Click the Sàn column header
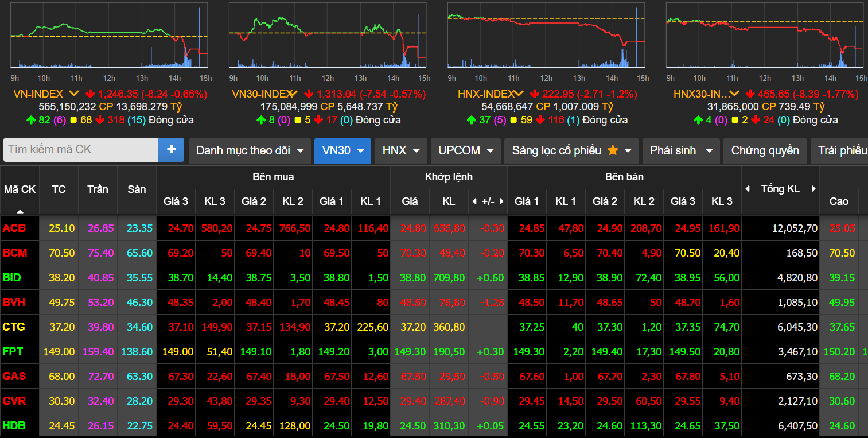Screen dimensions: 868x438 [x=137, y=189]
